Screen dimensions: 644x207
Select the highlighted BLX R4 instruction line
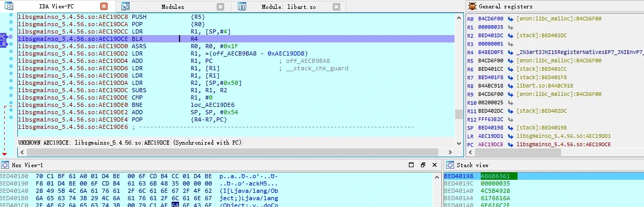[236, 39]
